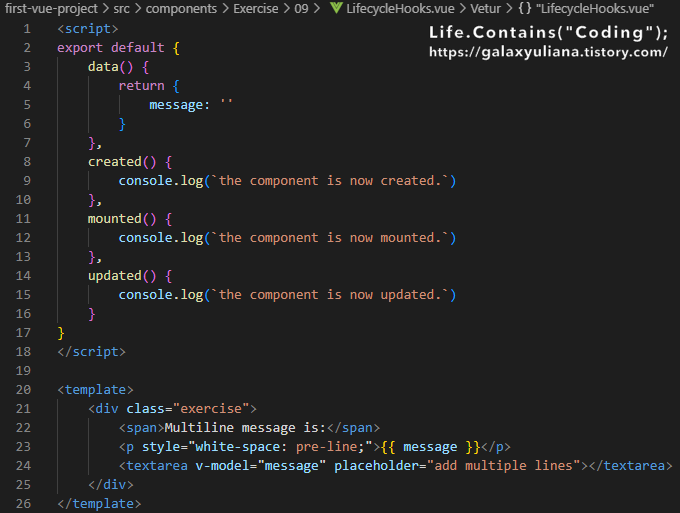
Task: Click the Vue file icon in breadcrumb
Action: (336, 8)
